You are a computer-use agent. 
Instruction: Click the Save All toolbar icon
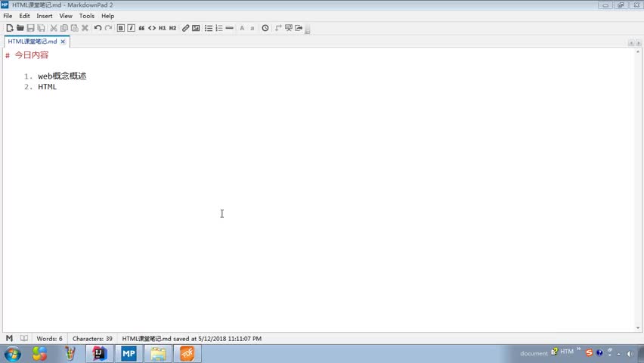(x=41, y=28)
